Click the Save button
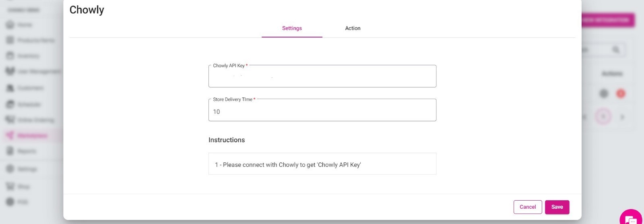Viewport: 644px width, 224px height. tap(557, 207)
